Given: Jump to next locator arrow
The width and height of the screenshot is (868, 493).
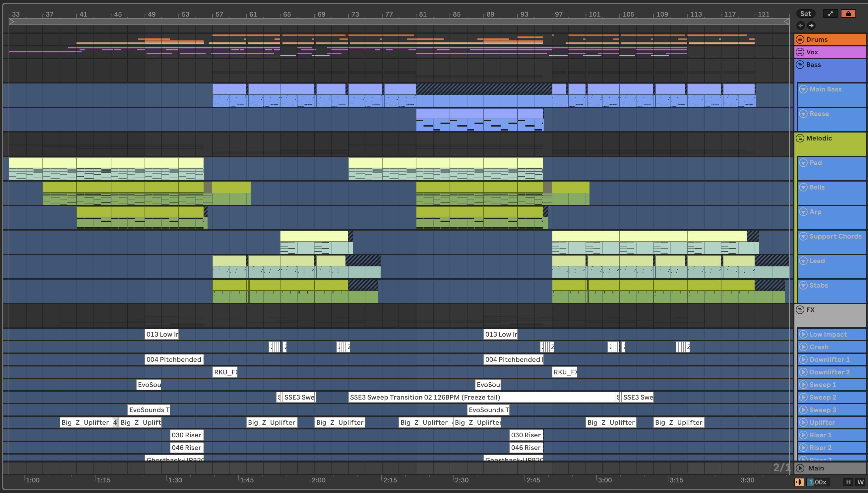Looking at the screenshot, I should pyautogui.click(x=811, y=26).
